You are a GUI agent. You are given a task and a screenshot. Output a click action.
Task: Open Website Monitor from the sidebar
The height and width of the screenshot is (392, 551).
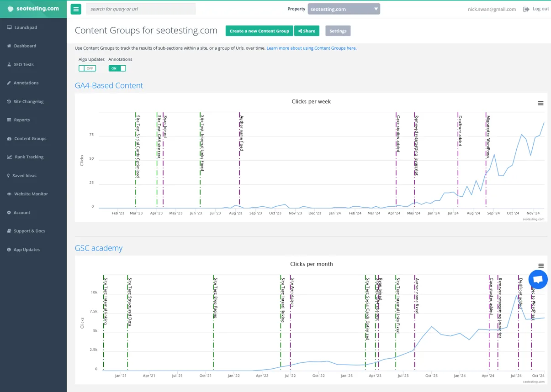[x=31, y=194]
